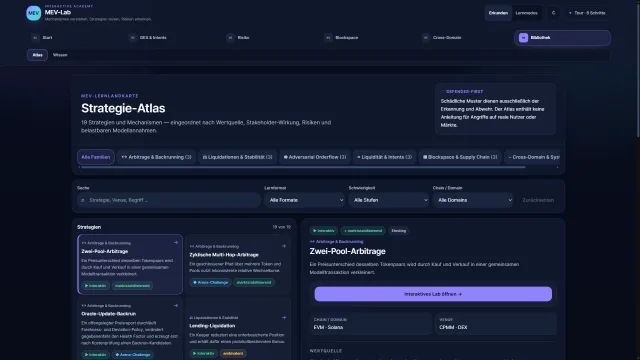Start the Tour 6 Schritte
This screenshot has width=640, height=360.
(x=587, y=13)
